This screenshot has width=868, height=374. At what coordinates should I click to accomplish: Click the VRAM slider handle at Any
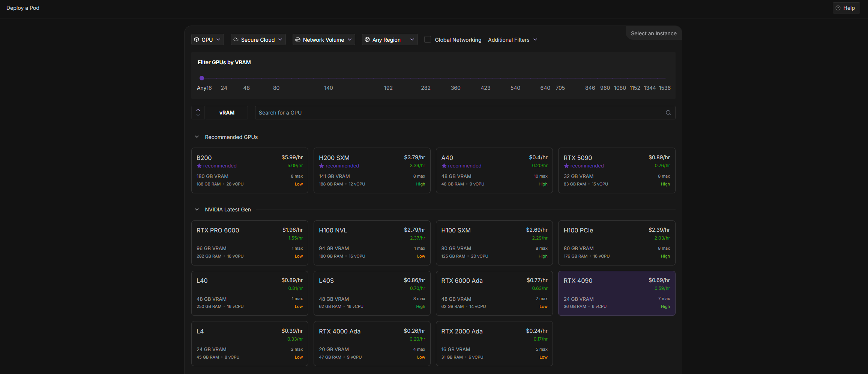click(x=202, y=78)
